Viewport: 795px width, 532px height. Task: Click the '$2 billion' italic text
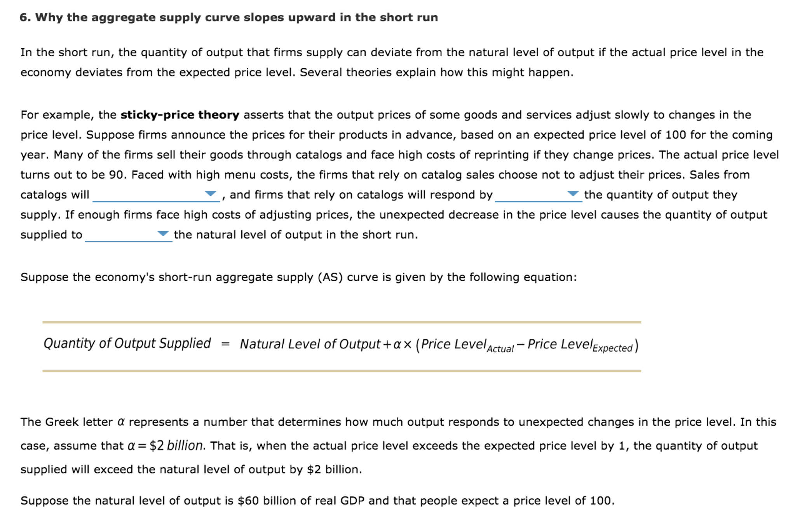[x=175, y=445]
